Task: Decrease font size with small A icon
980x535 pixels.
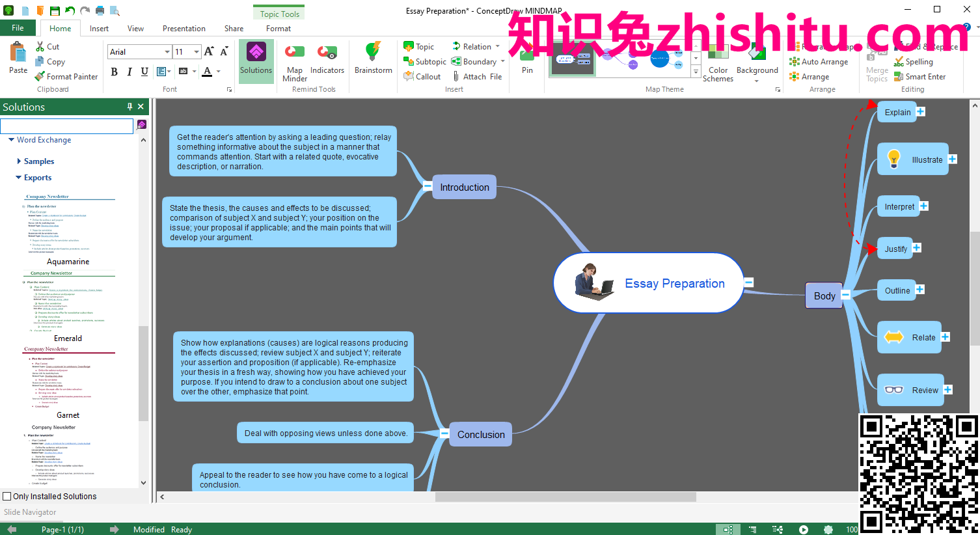Action: [224, 51]
